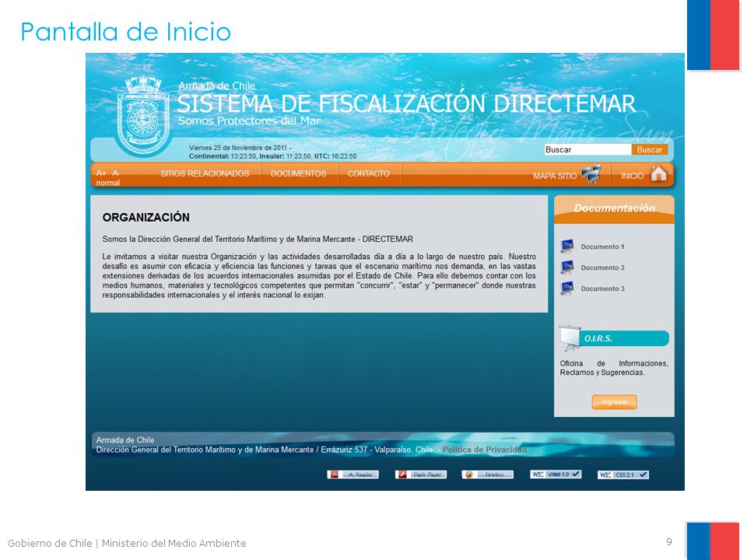
Task: Click the Firefox footer badge
Action: 487,474
